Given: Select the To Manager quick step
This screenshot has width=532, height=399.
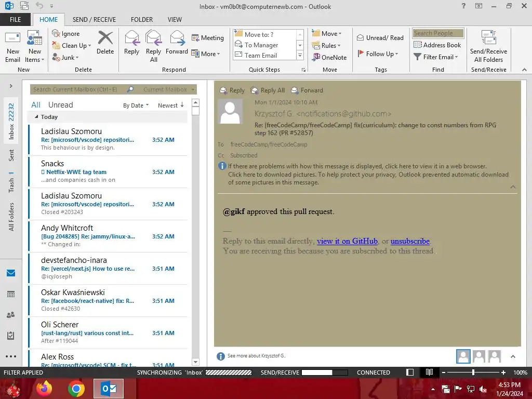Looking at the screenshot, I should [265, 45].
